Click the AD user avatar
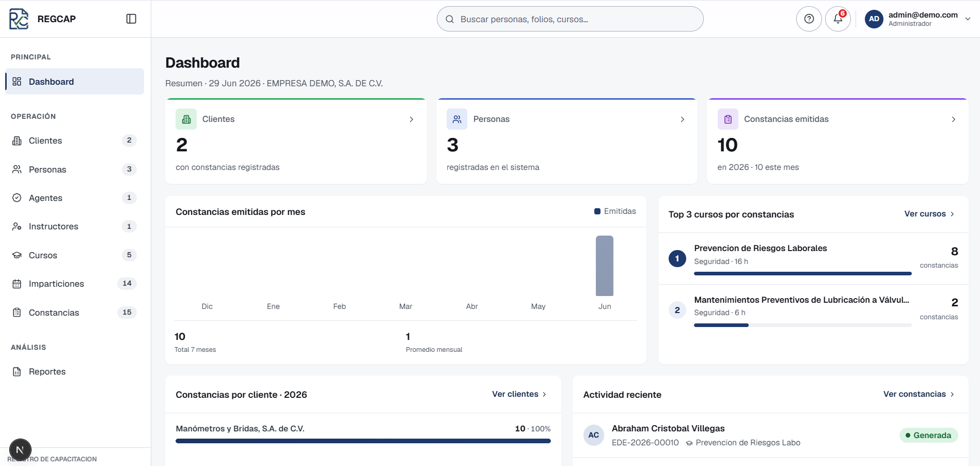Image resolution: width=980 pixels, height=466 pixels. 874,19
